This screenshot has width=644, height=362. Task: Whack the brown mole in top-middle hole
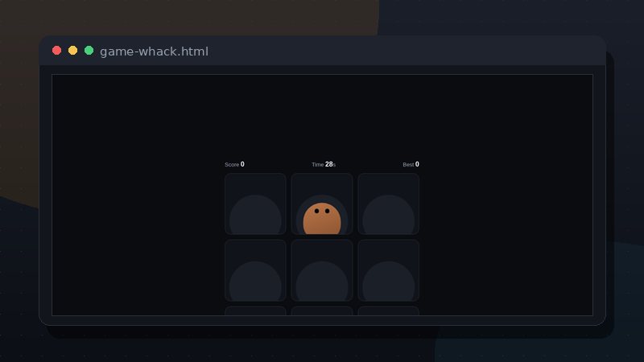(321, 218)
